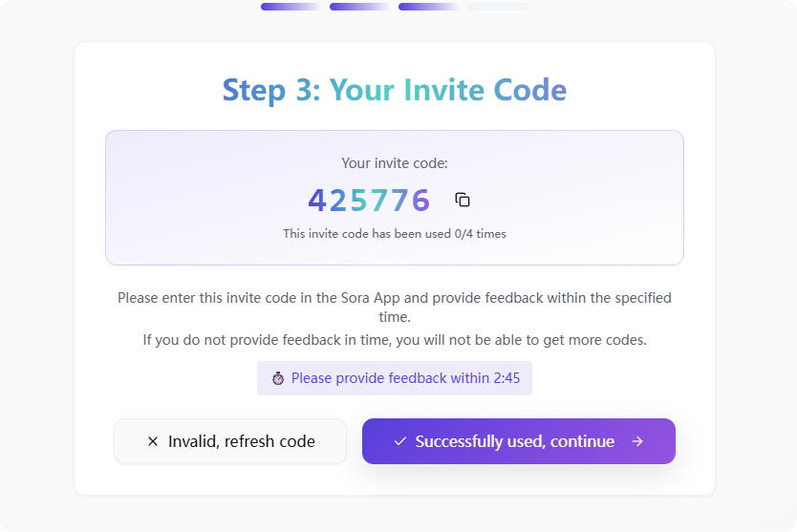Screen dimensions: 797x532
Task: Click the first digit 4 of invite code
Action: (x=317, y=201)
